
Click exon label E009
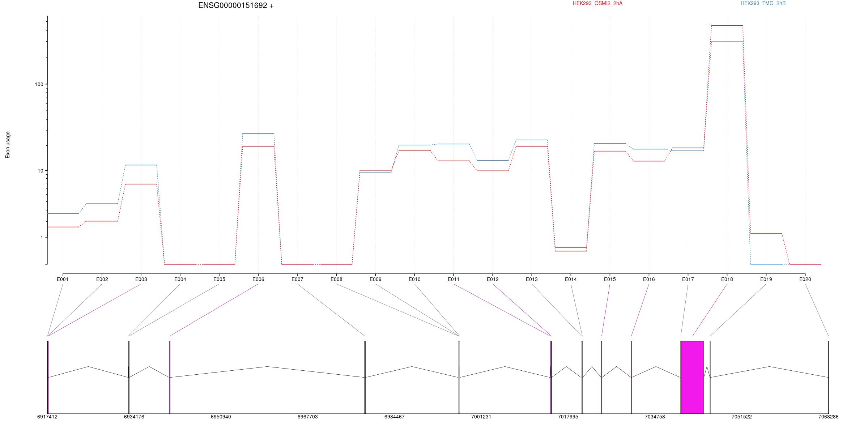coord(375,279)
